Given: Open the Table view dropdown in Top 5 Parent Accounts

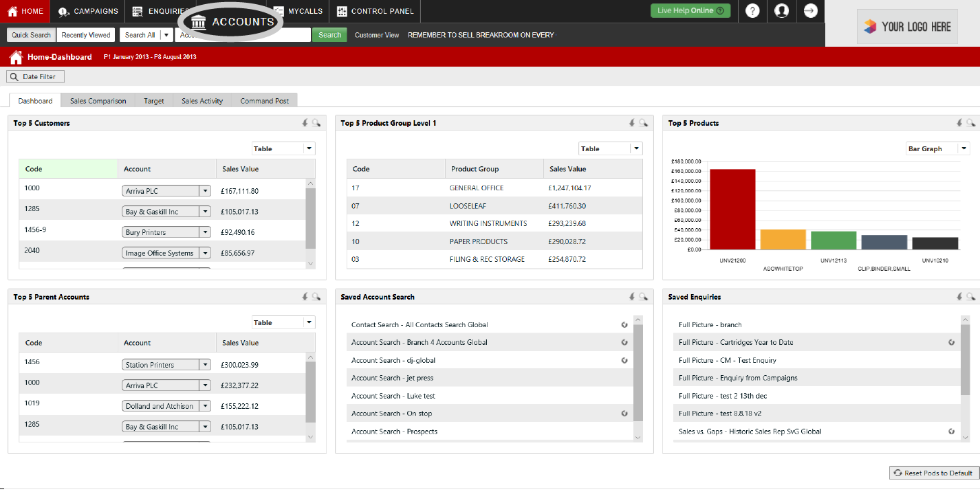Looking at the screenshot, I should [x=283, y=322].
